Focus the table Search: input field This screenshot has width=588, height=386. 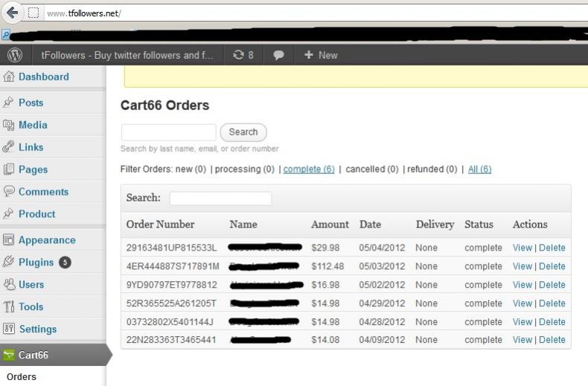pyautogui.click(x=220, y=199)
